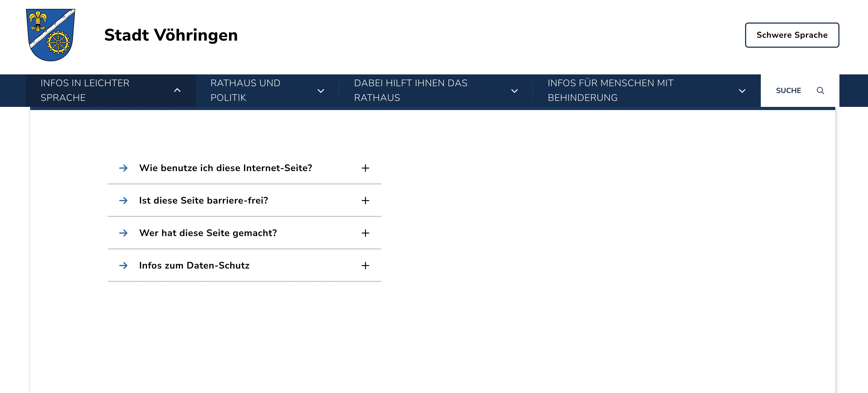Click arrow icon beside "Ist diese Seite barriere-frei?"

coord(123,201)
